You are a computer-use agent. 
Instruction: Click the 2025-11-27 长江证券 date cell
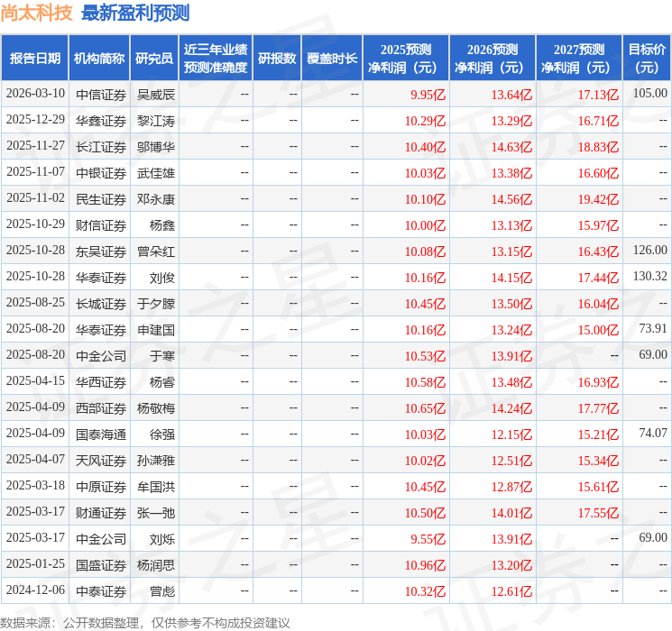[34, 146]
